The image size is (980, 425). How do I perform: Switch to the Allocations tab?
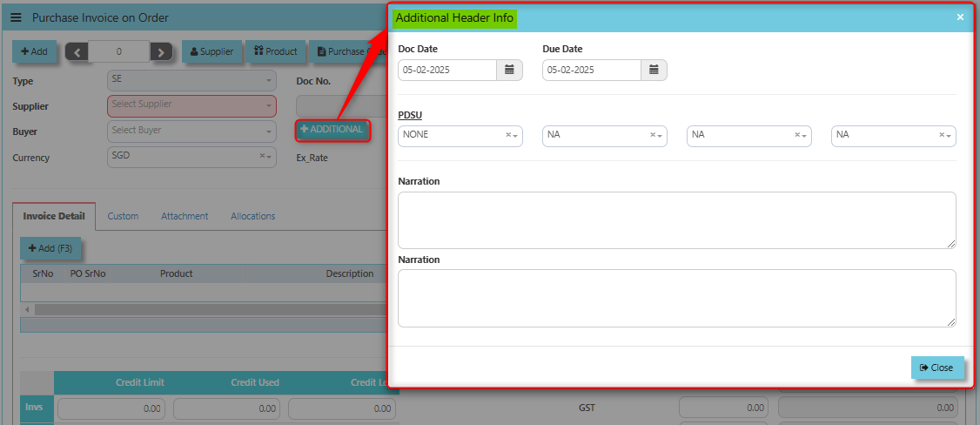coord(252,216)
